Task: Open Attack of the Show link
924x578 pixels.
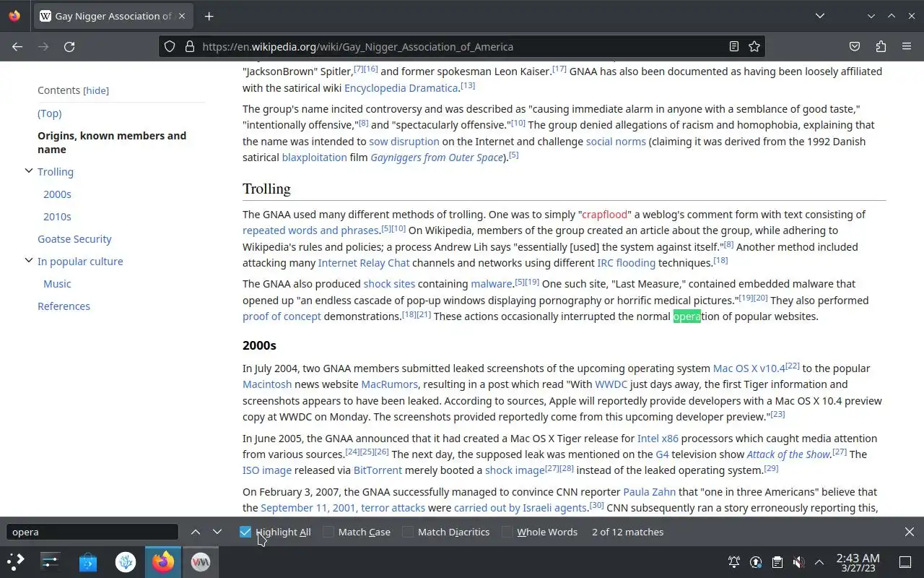Action: 788,454
